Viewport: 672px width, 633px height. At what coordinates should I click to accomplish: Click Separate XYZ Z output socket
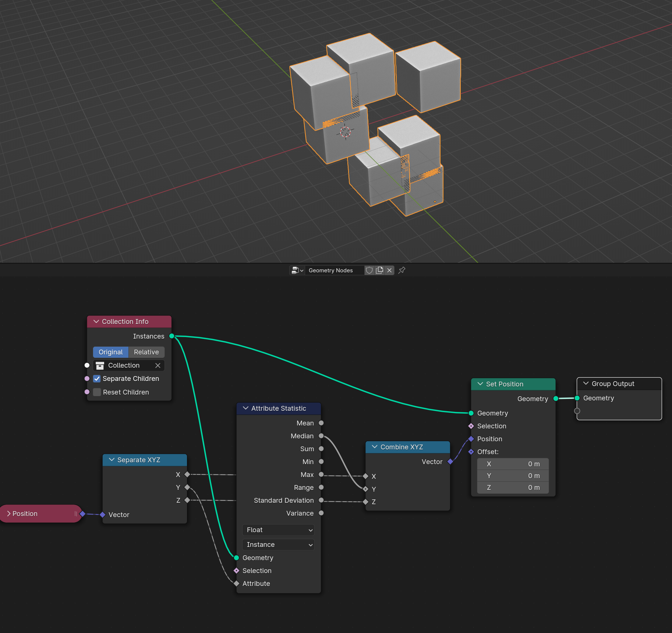pyautogui.click(x=187, y=501)
